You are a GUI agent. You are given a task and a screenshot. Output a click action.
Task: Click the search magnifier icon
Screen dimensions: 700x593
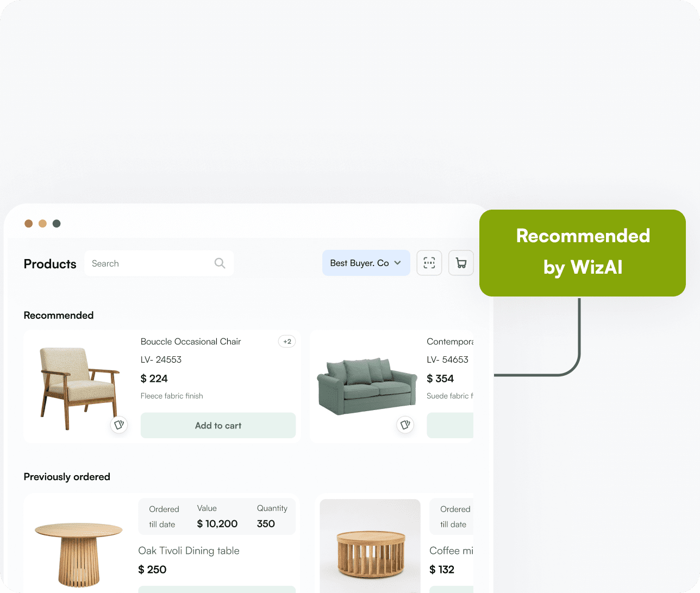220,263
